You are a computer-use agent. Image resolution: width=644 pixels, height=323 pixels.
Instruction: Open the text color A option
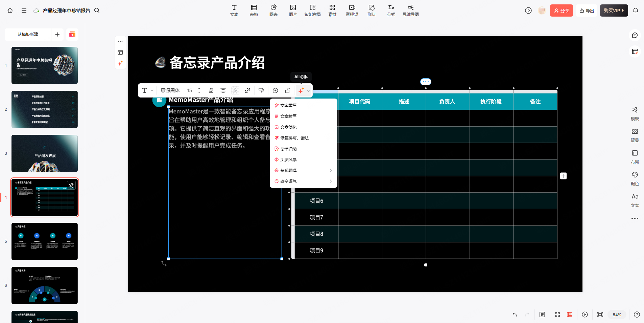click(235, 90)
